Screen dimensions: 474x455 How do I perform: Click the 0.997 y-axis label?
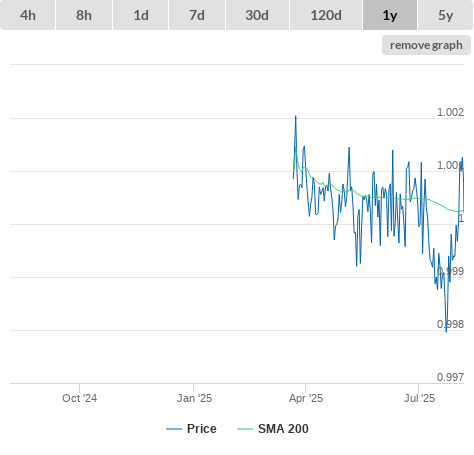(450, 377)
